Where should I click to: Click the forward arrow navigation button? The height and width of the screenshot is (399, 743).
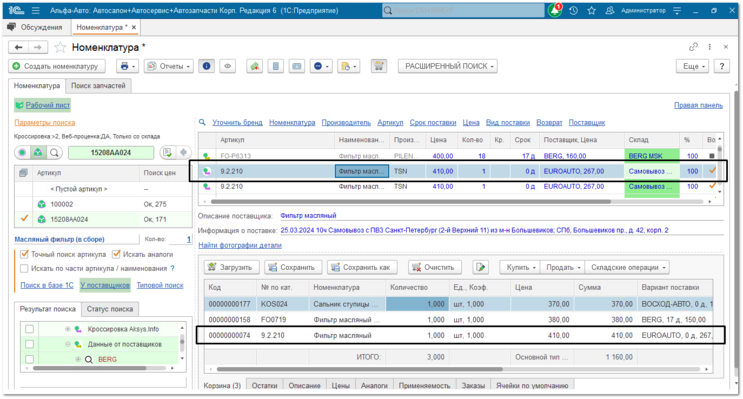(37, 47)
